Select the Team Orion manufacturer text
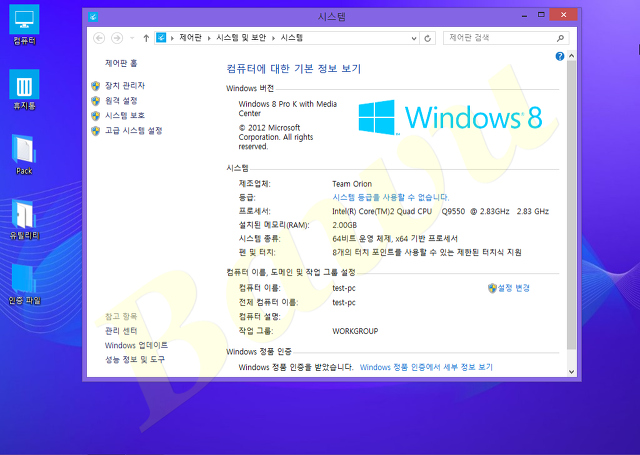 click(352, 184)
